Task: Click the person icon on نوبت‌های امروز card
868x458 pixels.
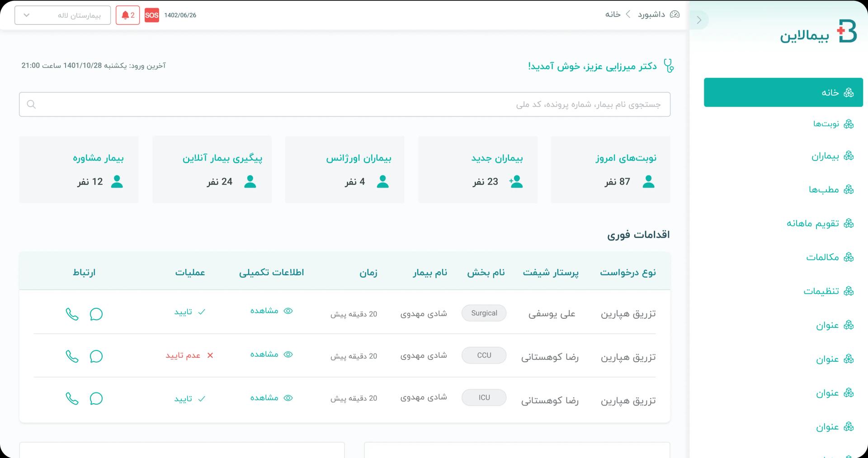Action: (x=648, y=182)
